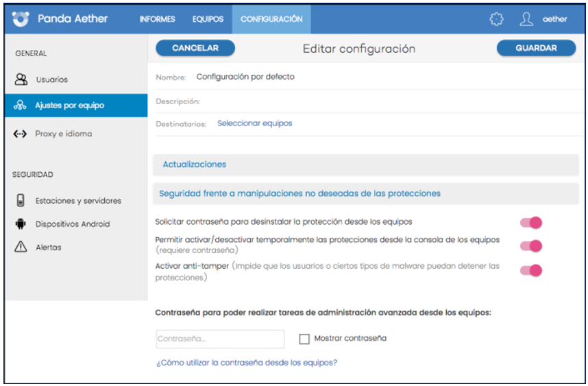Open ¿Cómo utilizar la contraseña desde los equipos? link
Image resolution: width=588 pixels, height=386 pixels.
[x=247, y=363]
